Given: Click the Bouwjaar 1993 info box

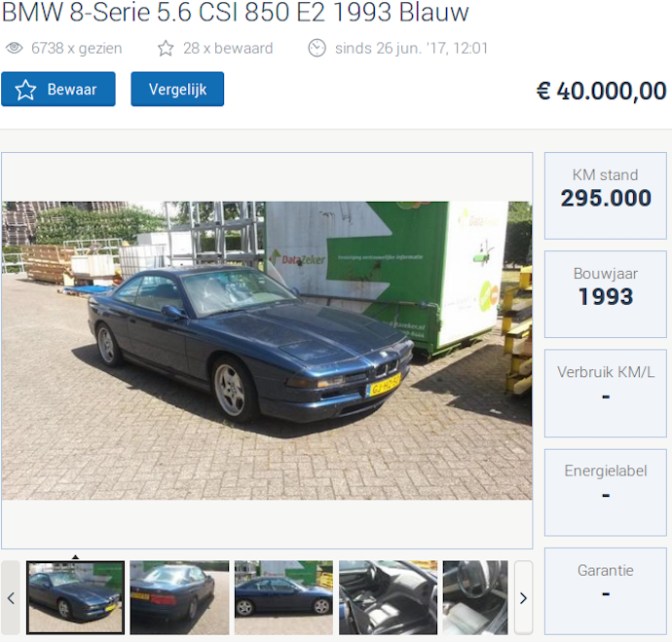Looking at the screenshot, I should click(606, 294).
